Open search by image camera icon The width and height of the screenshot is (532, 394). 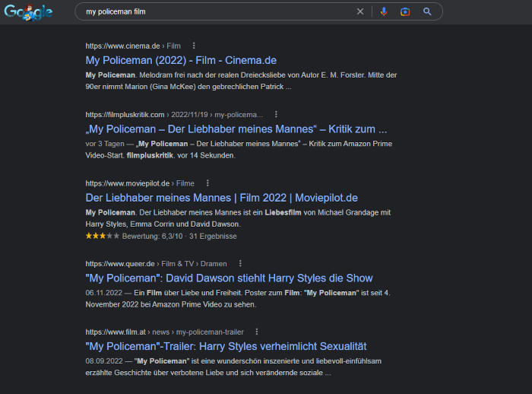pyautogui.click(x=405, y=11)
